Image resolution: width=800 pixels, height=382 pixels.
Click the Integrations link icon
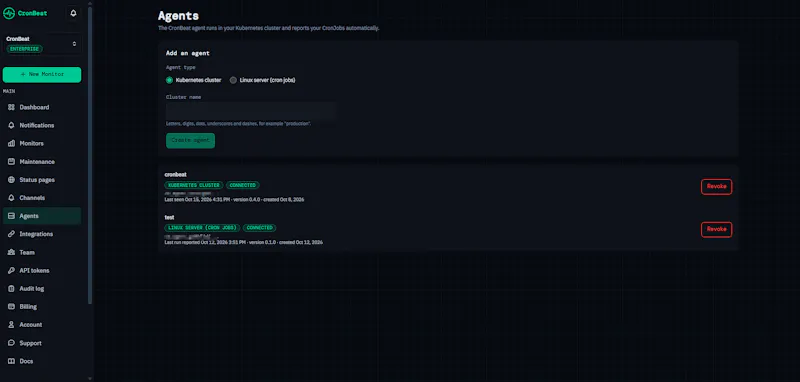11,234
